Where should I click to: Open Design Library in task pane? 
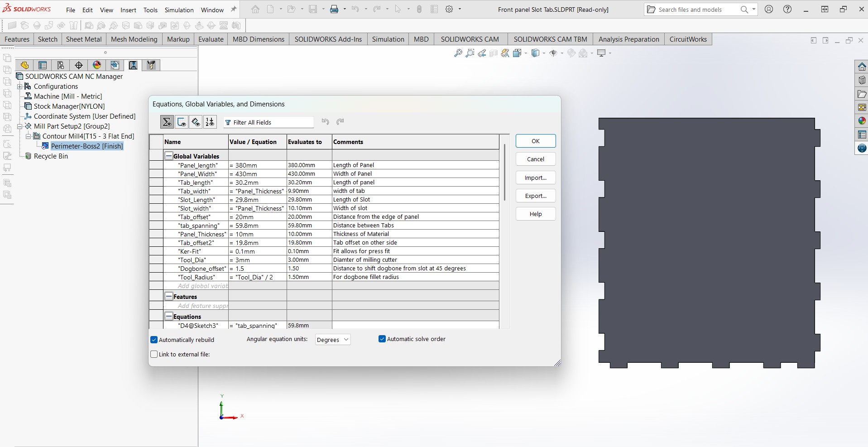(x=862, y=81)
